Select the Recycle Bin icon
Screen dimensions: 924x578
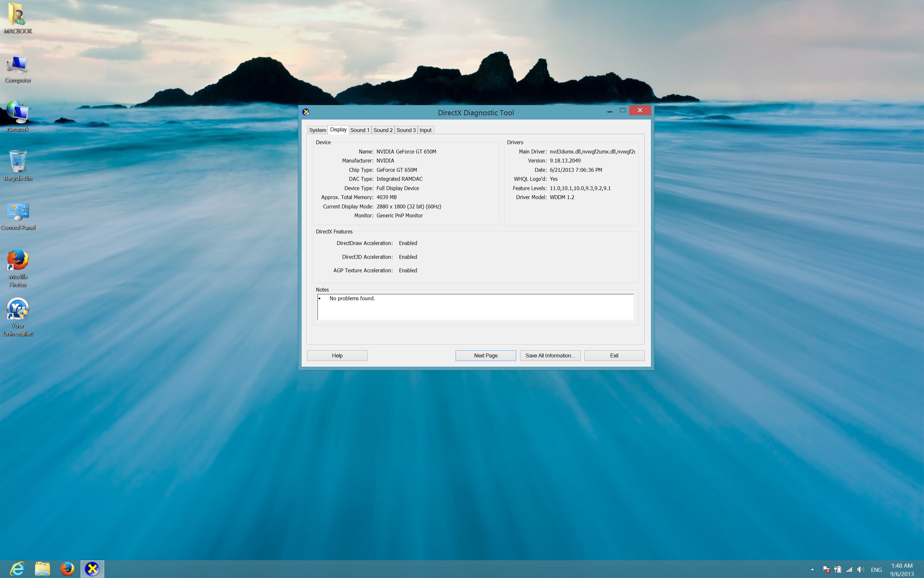point(18,166)
